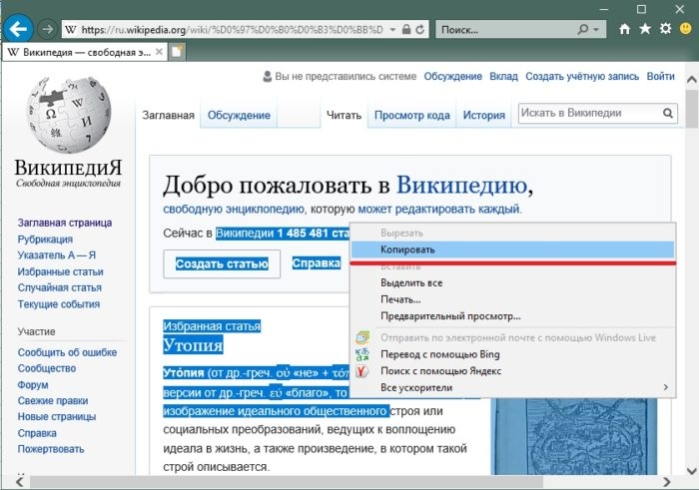This screenshot has height=490, width=699.
Task: Click the horizontal scrollbar right arrow
Action: point(666,482)
